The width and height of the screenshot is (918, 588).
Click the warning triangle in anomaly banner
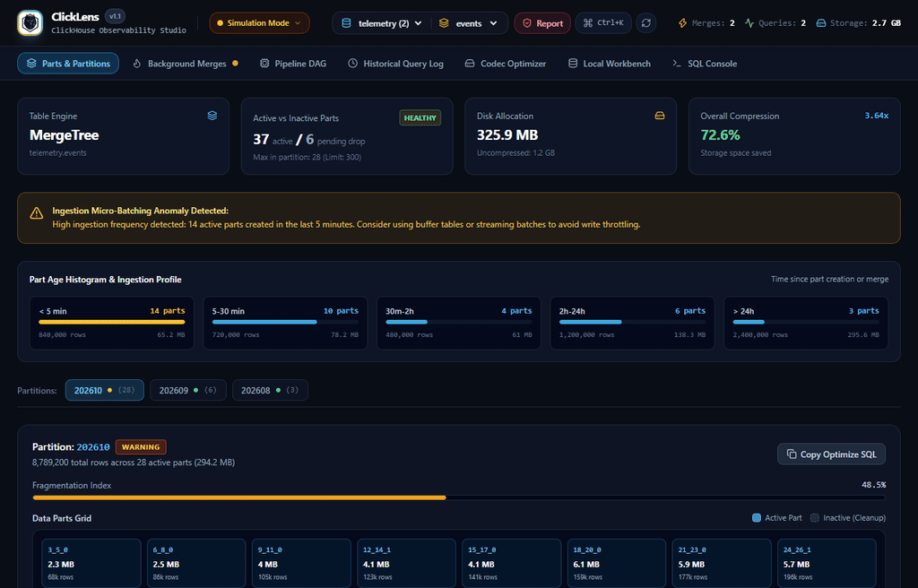tap(36, 213)
